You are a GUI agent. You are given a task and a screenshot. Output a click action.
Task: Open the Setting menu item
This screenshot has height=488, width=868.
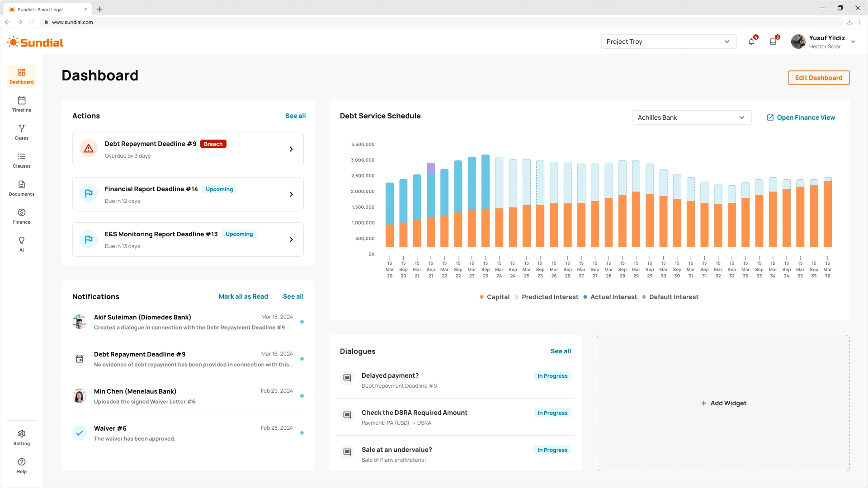point(21,437)
